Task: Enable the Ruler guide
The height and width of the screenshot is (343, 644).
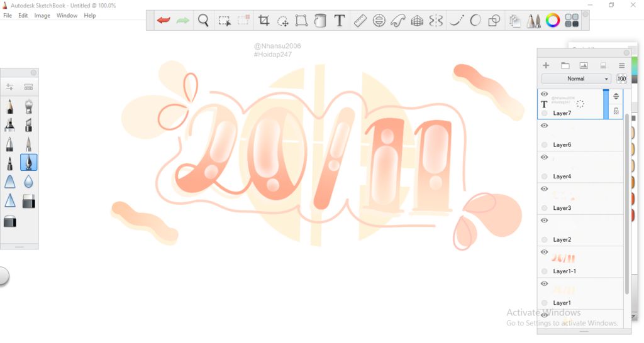Action: (x=360, y=20)
